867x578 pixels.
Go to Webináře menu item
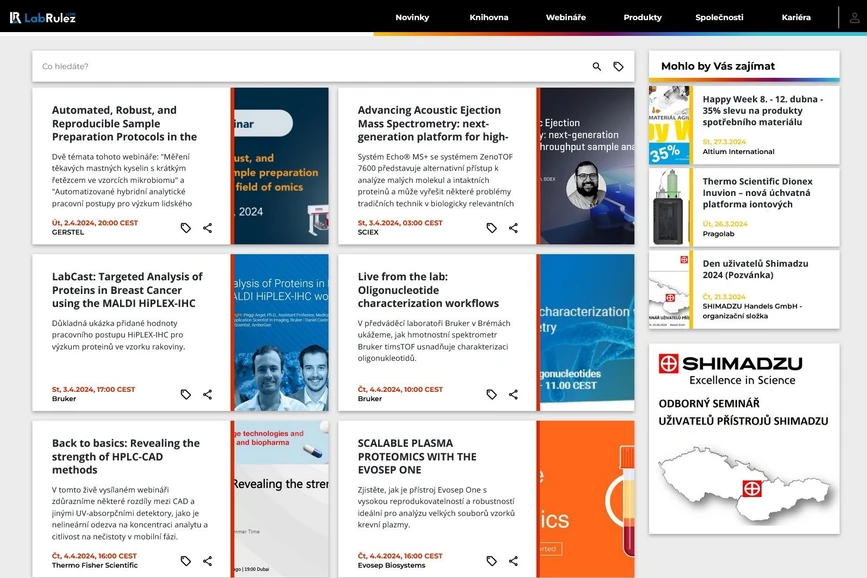coord(566,17)
